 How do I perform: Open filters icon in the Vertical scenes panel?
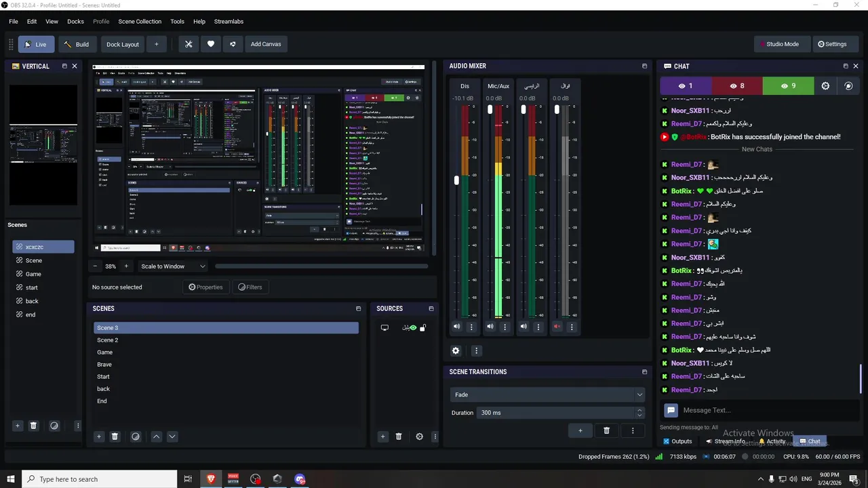click(54, 426)
